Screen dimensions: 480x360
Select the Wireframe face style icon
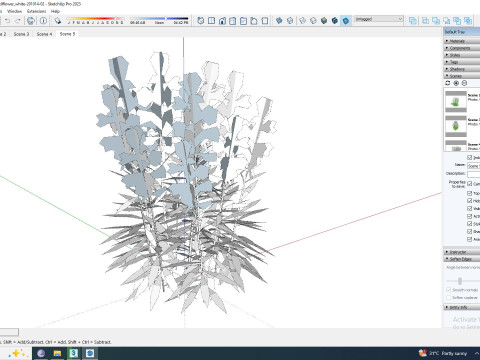tap(302, 21)
